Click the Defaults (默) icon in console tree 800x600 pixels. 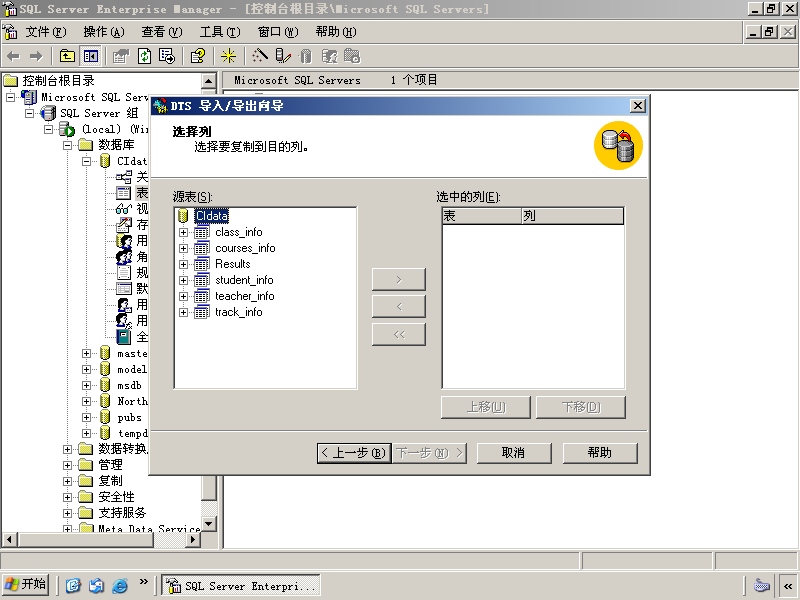pyautogui.click(x=123, y=289)
